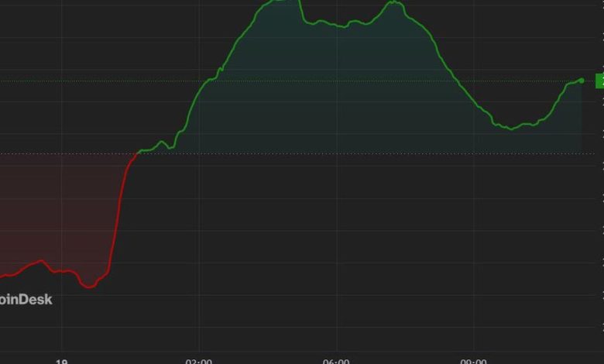Click where the line changes from red to green
604x364 pixels.
point(137,153)
